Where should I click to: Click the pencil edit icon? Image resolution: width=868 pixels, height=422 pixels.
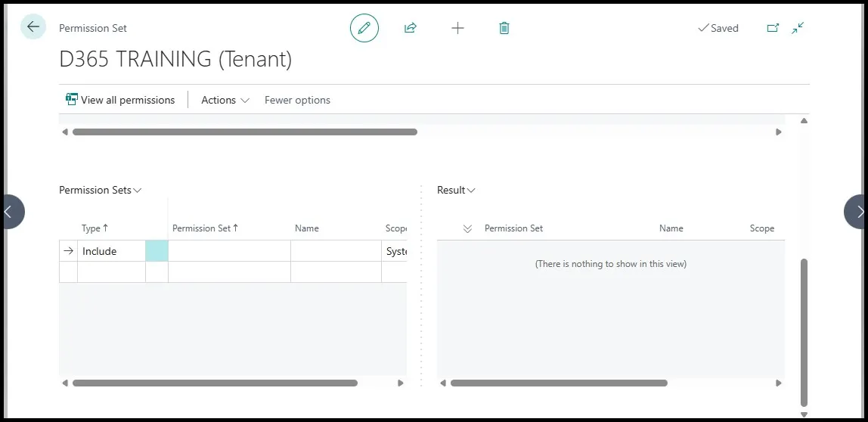coord(364,28)
